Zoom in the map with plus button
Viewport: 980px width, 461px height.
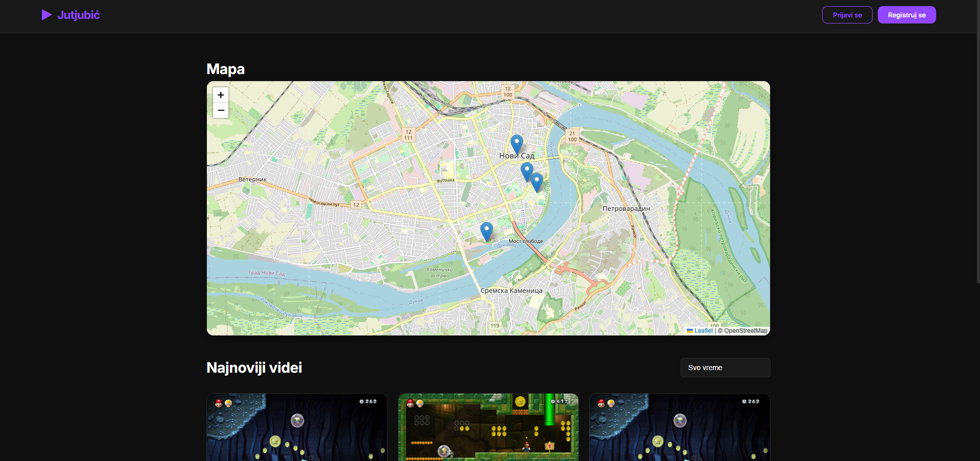(221, 95)
